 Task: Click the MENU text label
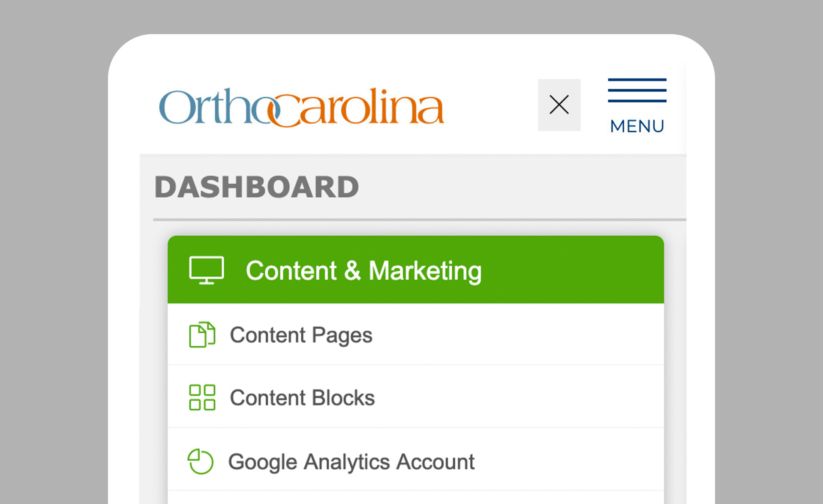[x=637, y=126]
